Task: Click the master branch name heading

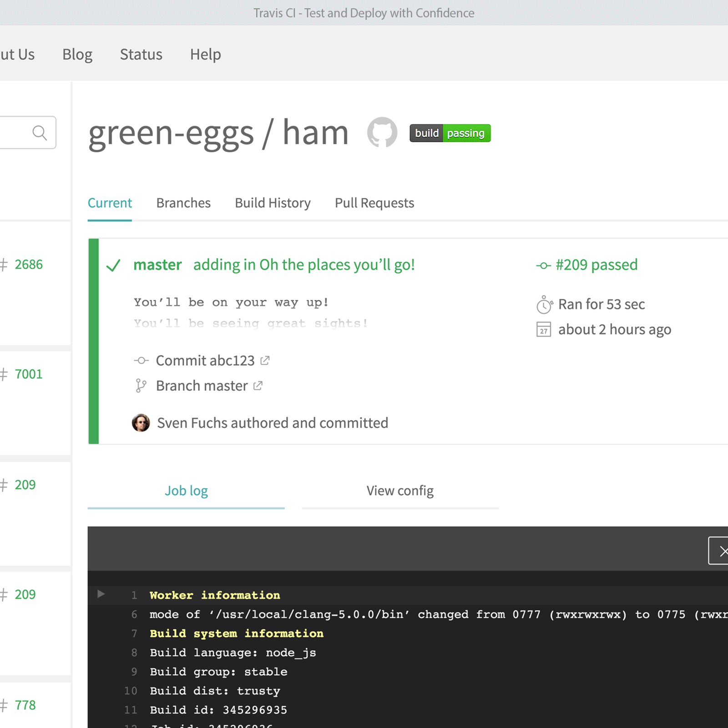Action: point(157,265)
